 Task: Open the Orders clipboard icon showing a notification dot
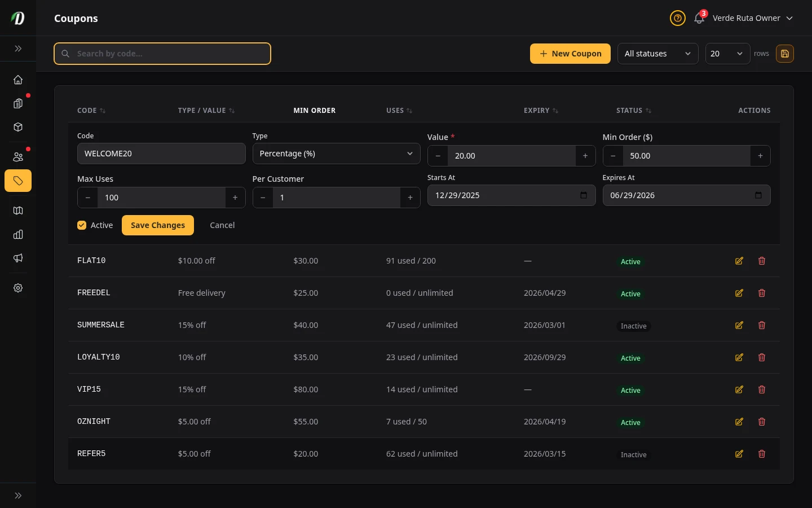coord(18,103)
